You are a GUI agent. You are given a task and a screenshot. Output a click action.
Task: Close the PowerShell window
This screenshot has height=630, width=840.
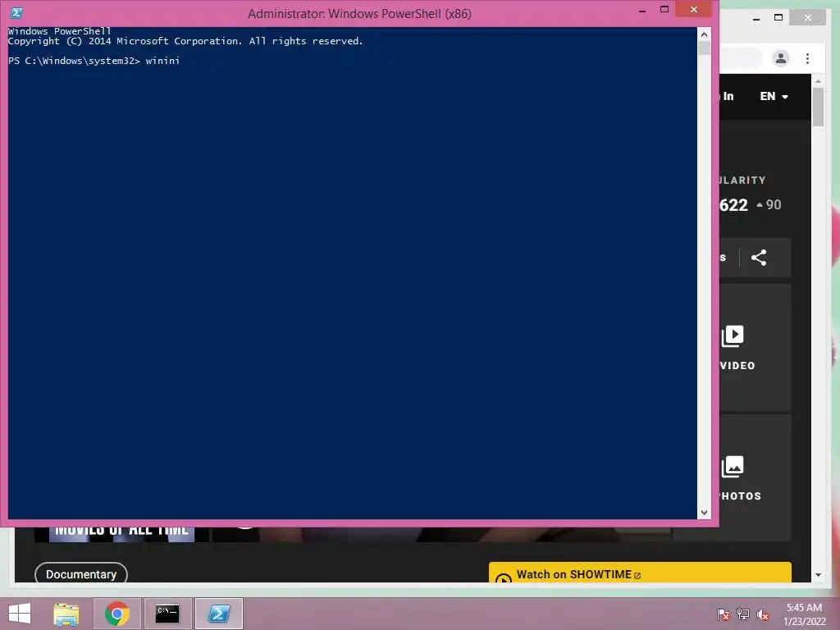(x=694, y=9)
